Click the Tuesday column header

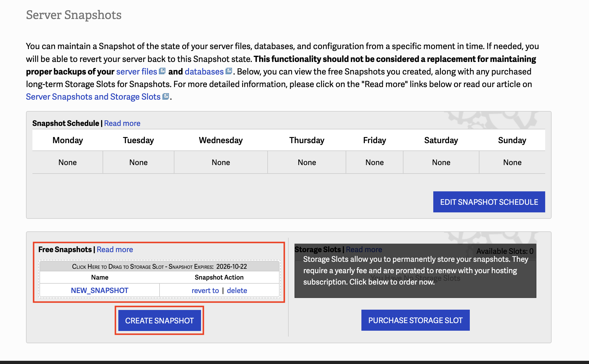pyautogui.click(x=138, y=140)
